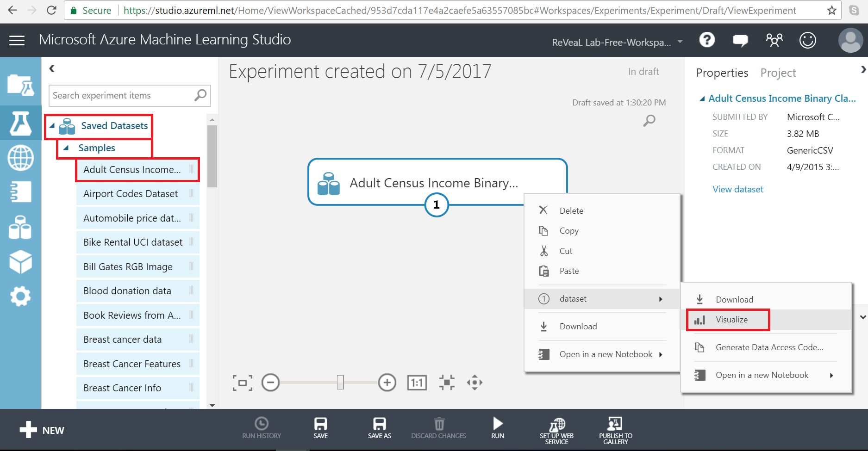
Task: Select Generate Data Access Code
Action: 766,347
